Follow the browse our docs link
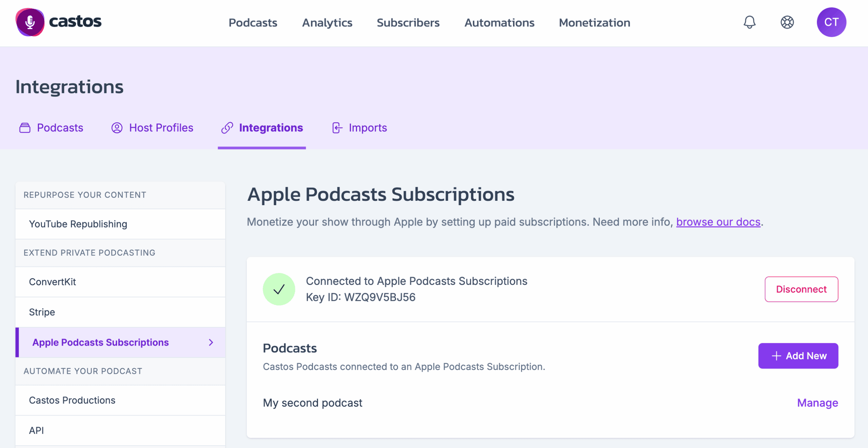 (718, 222)
